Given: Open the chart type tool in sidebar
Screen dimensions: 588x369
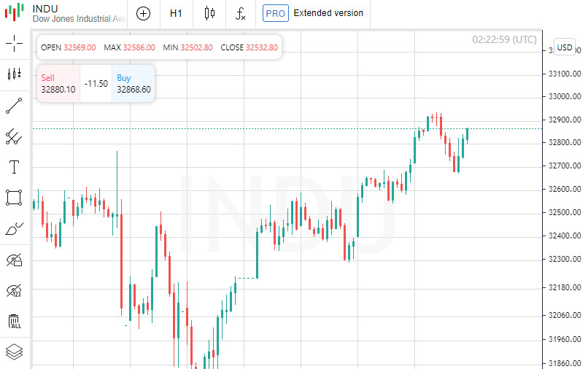Looking at the screenshot, I should click(14, 74).
